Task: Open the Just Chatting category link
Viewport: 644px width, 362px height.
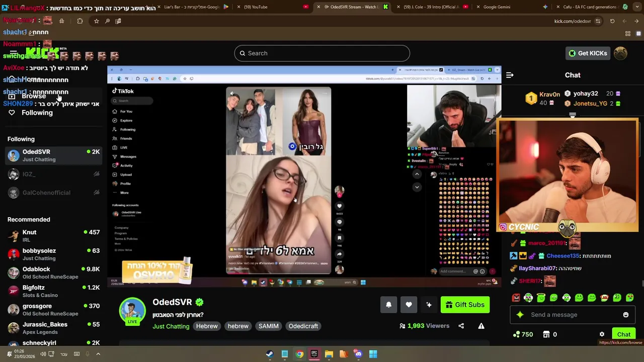Action: [x=171, y=326]
